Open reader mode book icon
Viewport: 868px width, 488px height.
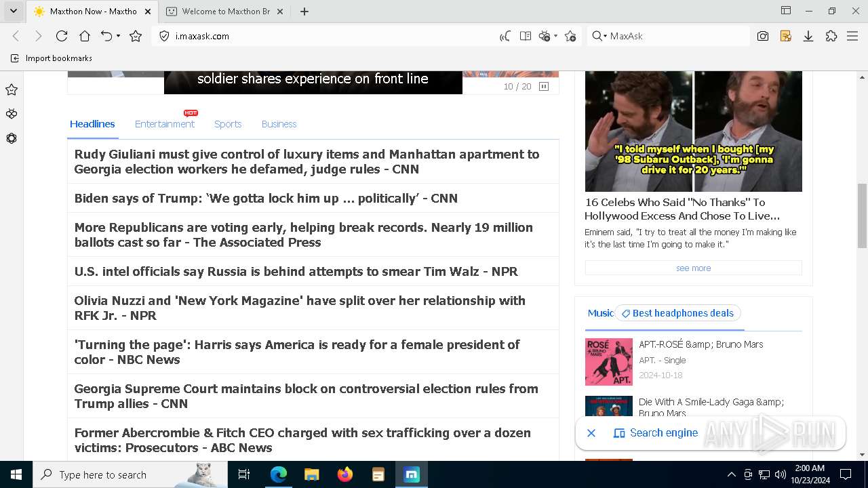(525, 36)
